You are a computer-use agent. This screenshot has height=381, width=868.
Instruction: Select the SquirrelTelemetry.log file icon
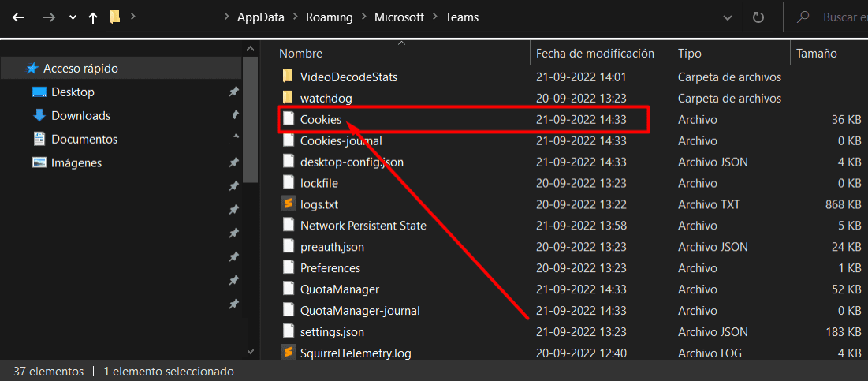pos(287,353)
